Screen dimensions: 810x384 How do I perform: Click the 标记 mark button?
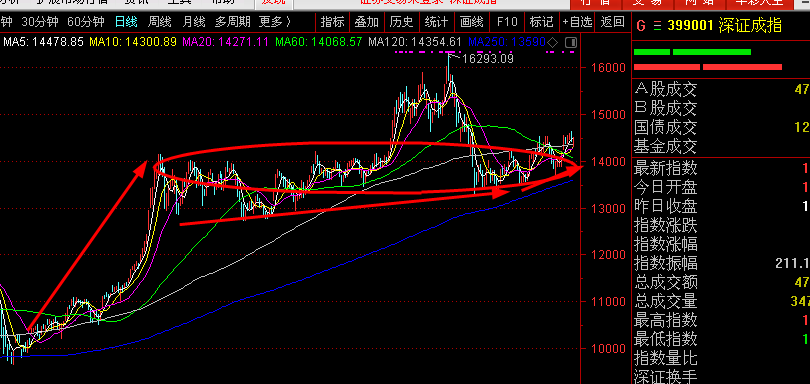tap(541, 22)
